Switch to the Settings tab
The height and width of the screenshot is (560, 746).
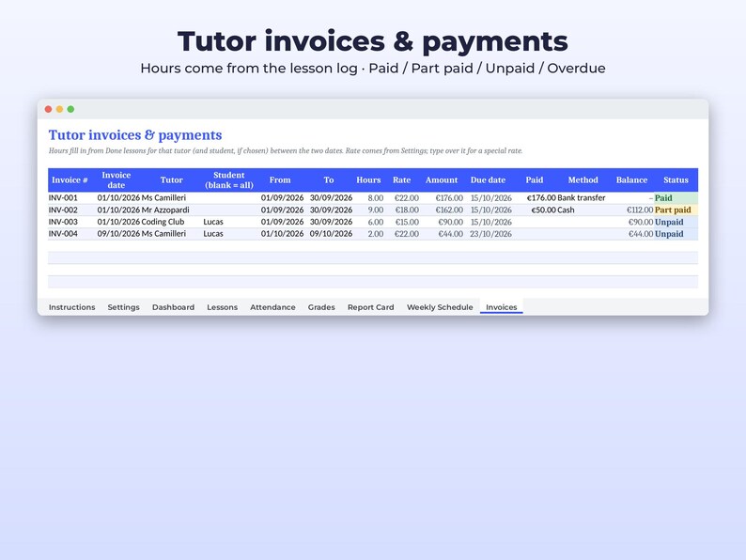pyautogui.click(x=123, y=307)
